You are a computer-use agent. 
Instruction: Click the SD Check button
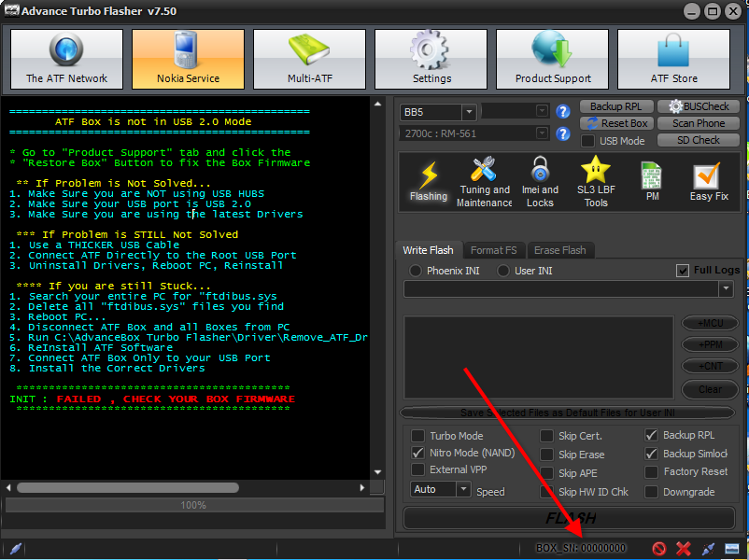pyautogui.click(x=699, y=140)
